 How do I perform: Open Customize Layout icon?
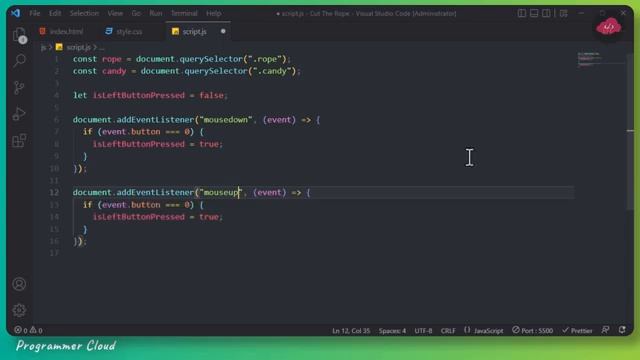pos(564,13)
